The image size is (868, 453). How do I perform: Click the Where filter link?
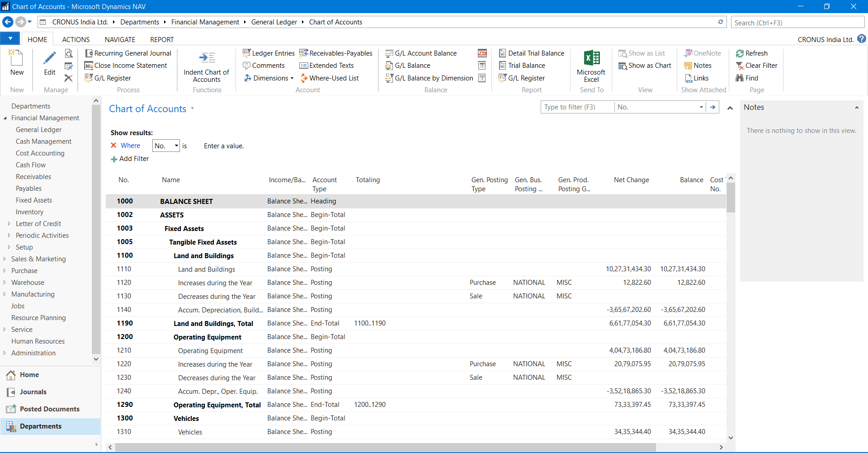[x=130, y=146]
